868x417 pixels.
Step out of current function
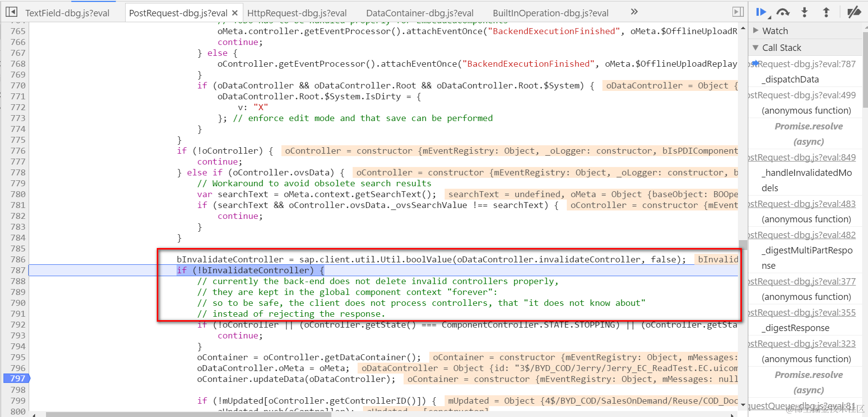tap(826, 12)
